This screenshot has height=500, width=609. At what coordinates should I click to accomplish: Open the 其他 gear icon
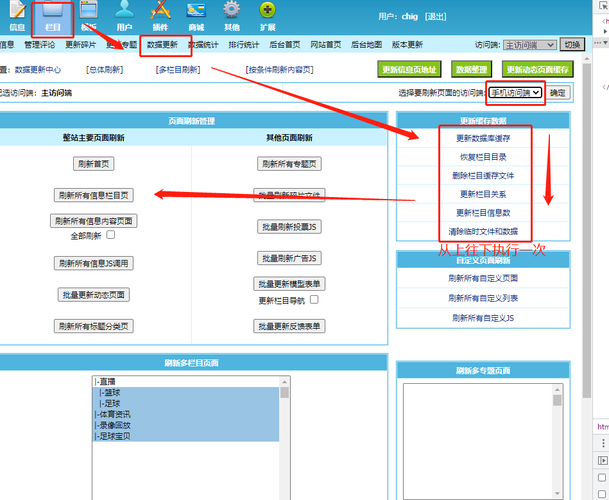(232, 16)
